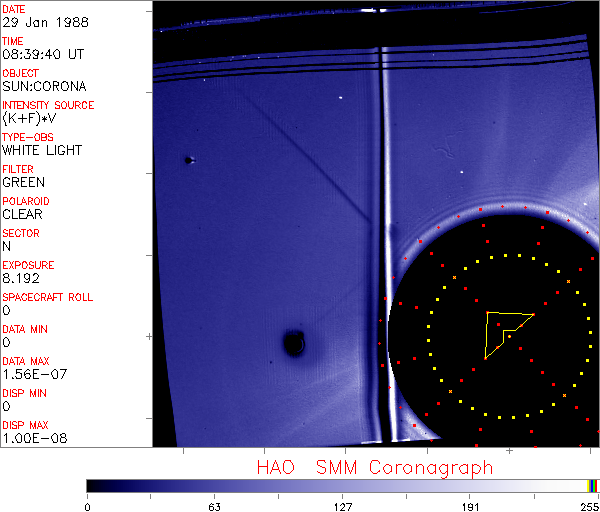Click the SPACECRAFT ROLL label

(x=47, y=297)
